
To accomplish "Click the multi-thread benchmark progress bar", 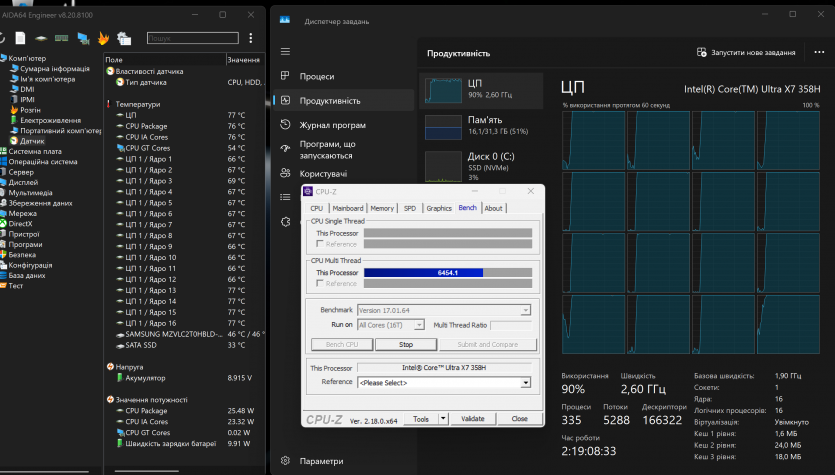I will (447, 272).
